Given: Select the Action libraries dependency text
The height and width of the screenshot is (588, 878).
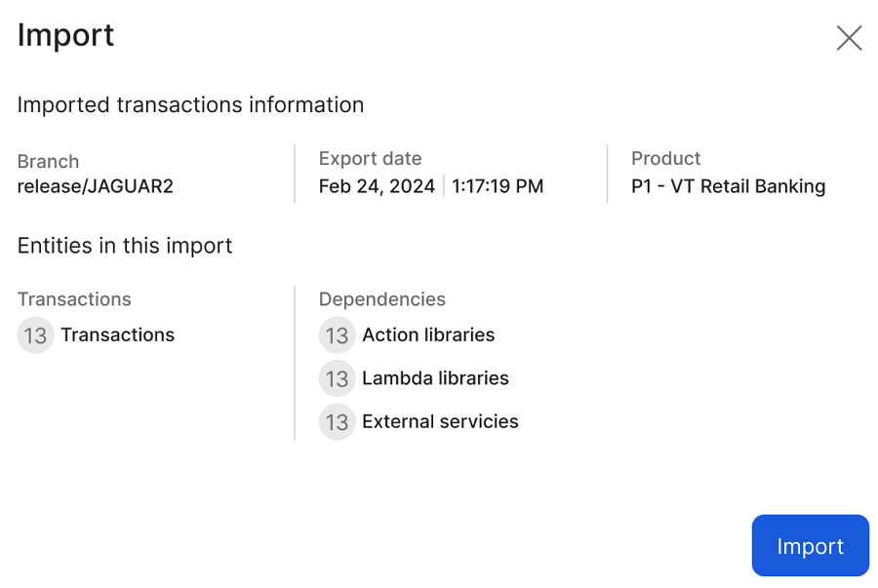Looking at the screenshot, I should [428, 335].
